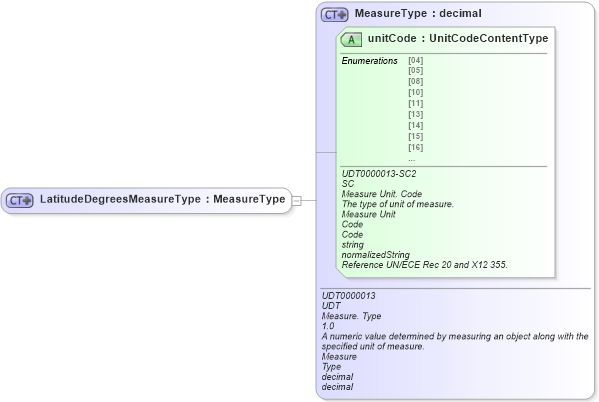Viewport: 599px width, 402px height.
Task: Select the MeasureType : decimal heading
Action: [418, 13]
